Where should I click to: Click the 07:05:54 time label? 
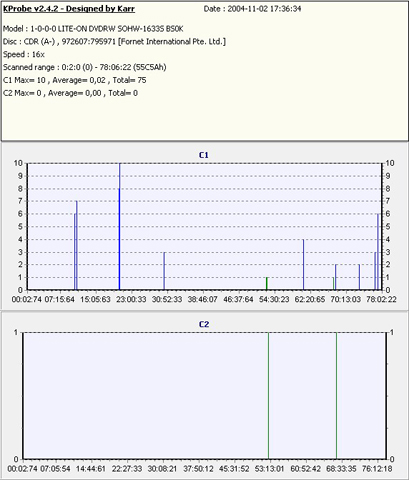tap(55, 469)
